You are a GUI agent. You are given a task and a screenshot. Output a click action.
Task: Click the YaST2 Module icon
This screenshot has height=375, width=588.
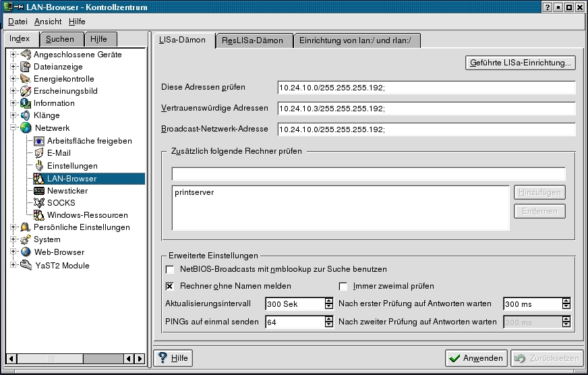(x=26, y=265)
